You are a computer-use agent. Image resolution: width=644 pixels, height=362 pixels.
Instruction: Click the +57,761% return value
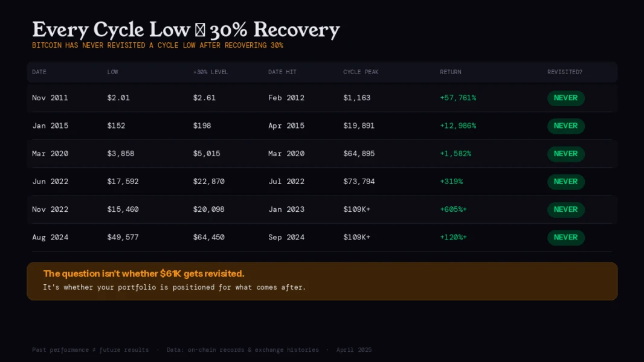(x=458, y=98)
